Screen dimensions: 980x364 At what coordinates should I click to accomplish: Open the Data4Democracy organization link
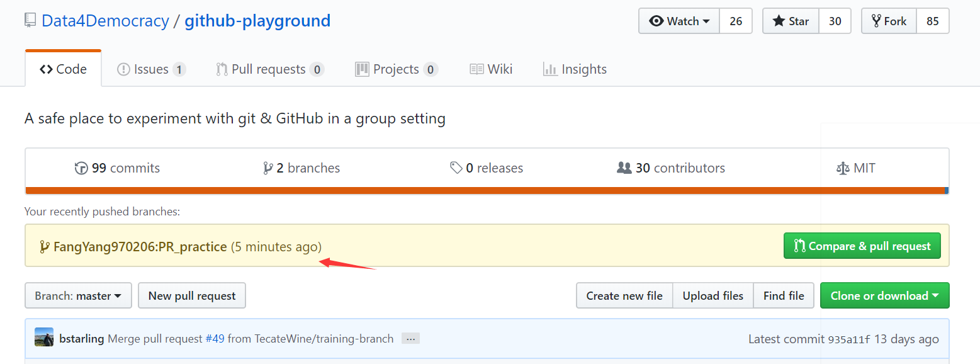pos(105,21)
